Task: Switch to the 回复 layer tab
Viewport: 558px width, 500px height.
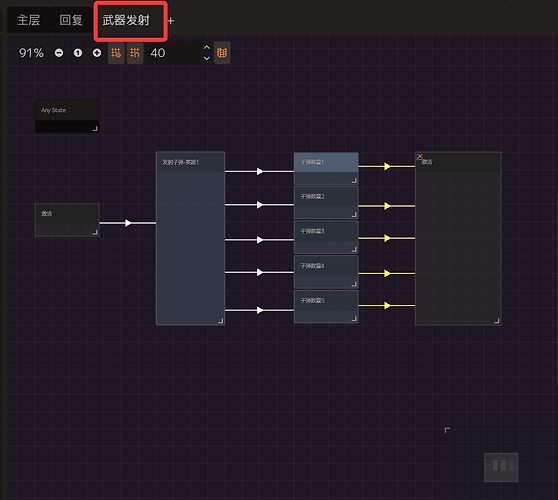Action: pos(71,20)
